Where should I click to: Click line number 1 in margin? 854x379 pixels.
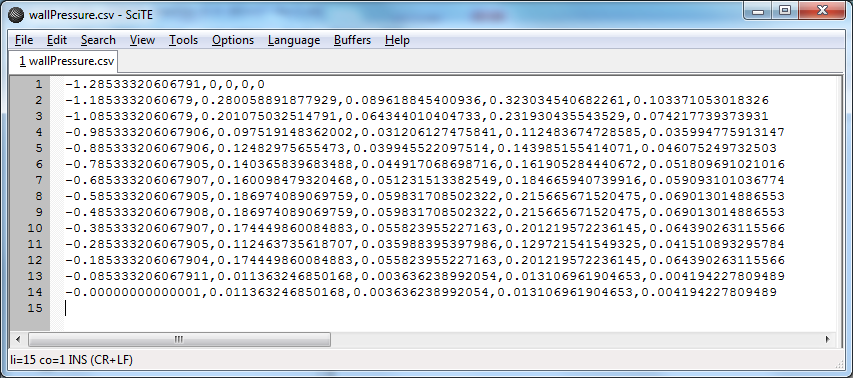click(38, 84)
